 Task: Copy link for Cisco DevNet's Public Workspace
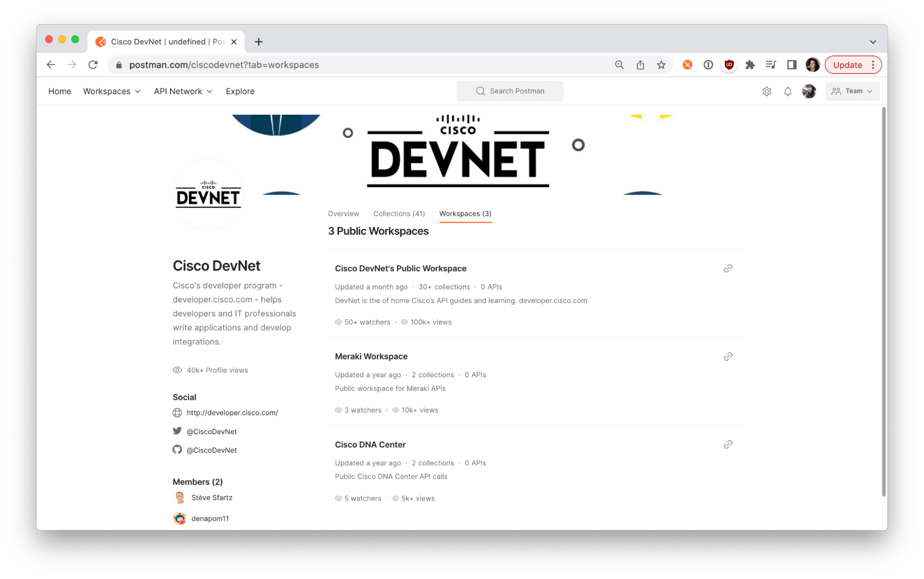pyautogui.click(x=728, y=268)
